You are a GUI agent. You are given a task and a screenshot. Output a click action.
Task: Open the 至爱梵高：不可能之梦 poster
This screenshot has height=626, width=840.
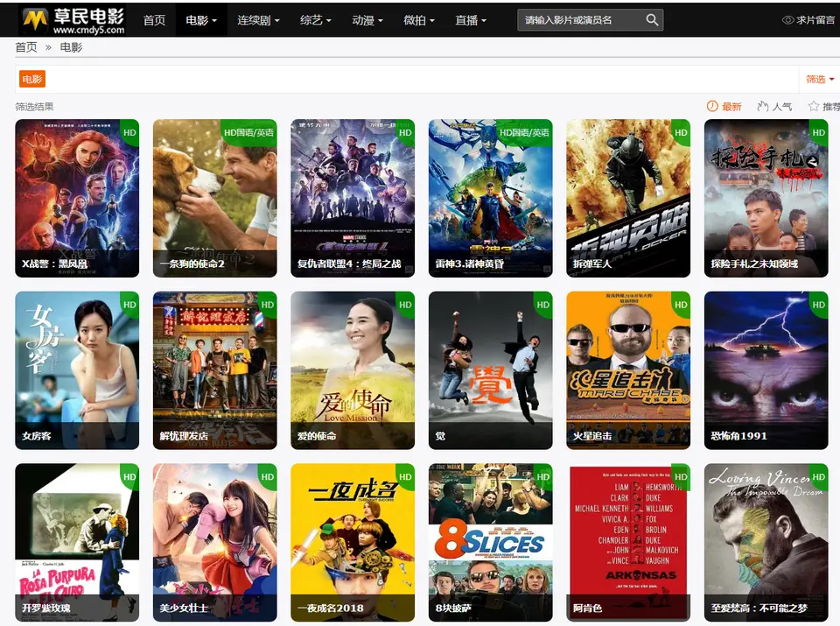[x=766, y=543]
